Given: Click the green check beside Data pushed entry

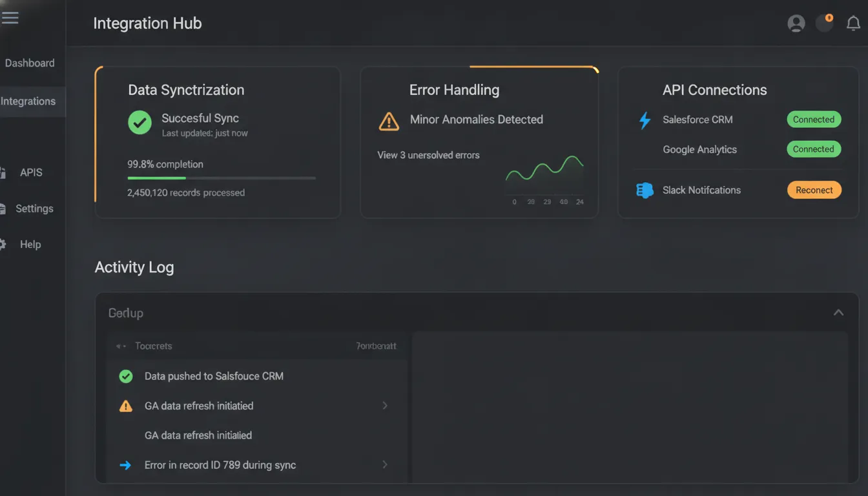Looking at the screenshot, I should pyautogui.click(x=126, y=377).
